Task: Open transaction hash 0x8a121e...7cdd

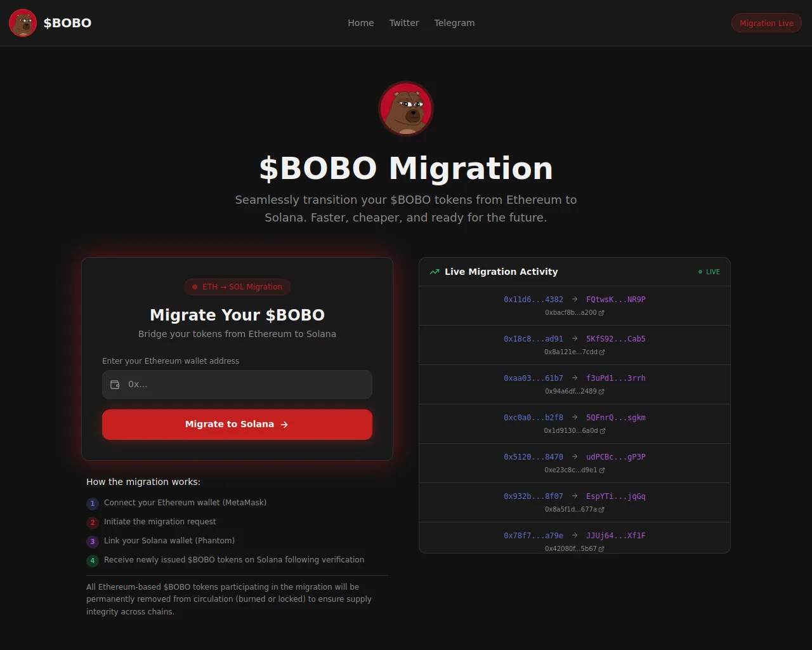Action: [571, 352]
